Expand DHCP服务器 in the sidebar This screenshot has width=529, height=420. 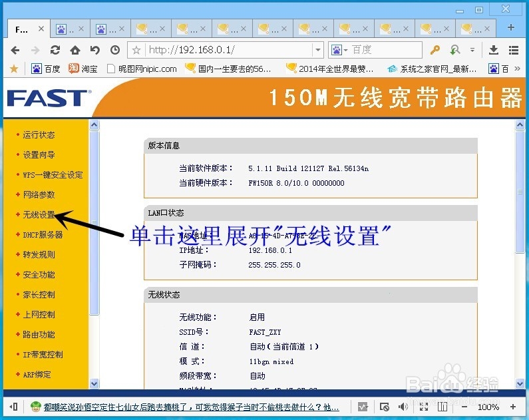[x=43, y=235]
